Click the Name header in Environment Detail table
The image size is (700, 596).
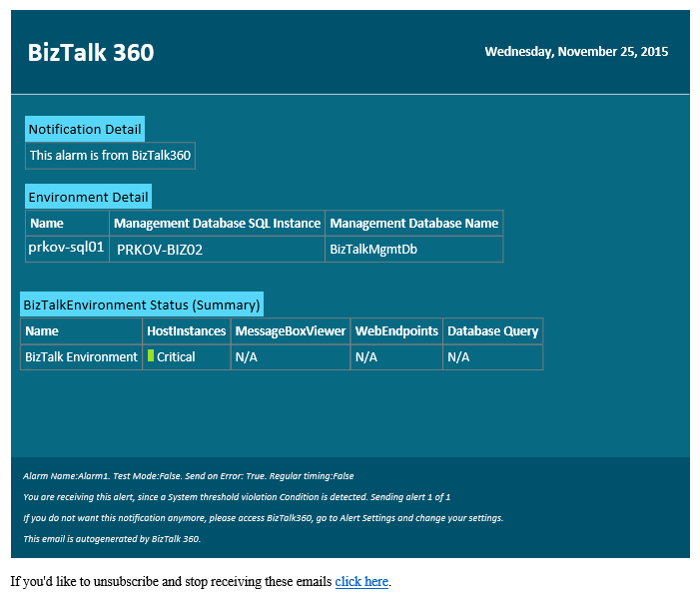(x=68, y=223)
